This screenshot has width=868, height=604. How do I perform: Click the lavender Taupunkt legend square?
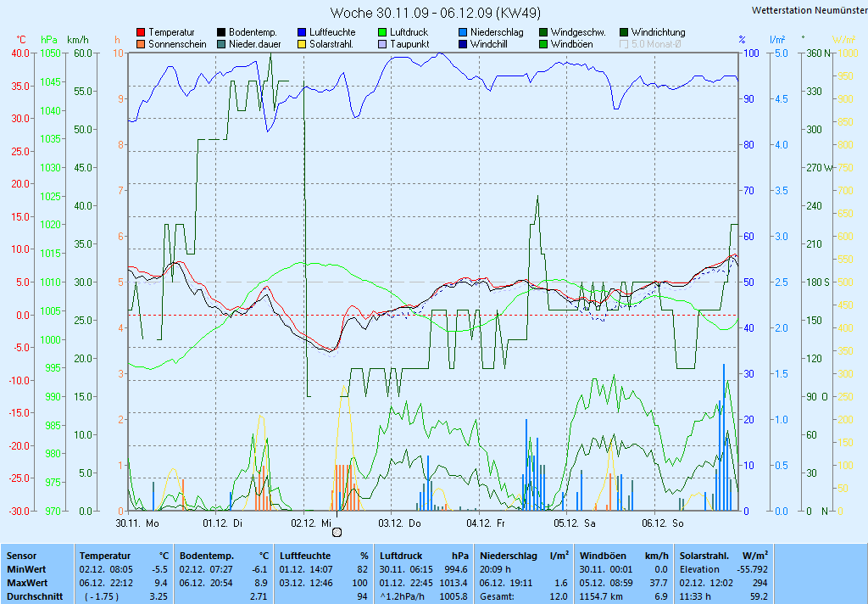[382, 44]
